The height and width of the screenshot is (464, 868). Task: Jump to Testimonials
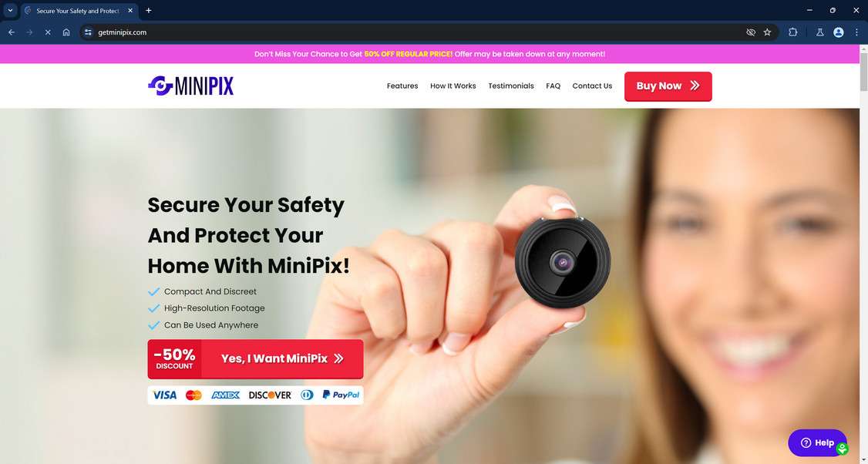511,86
